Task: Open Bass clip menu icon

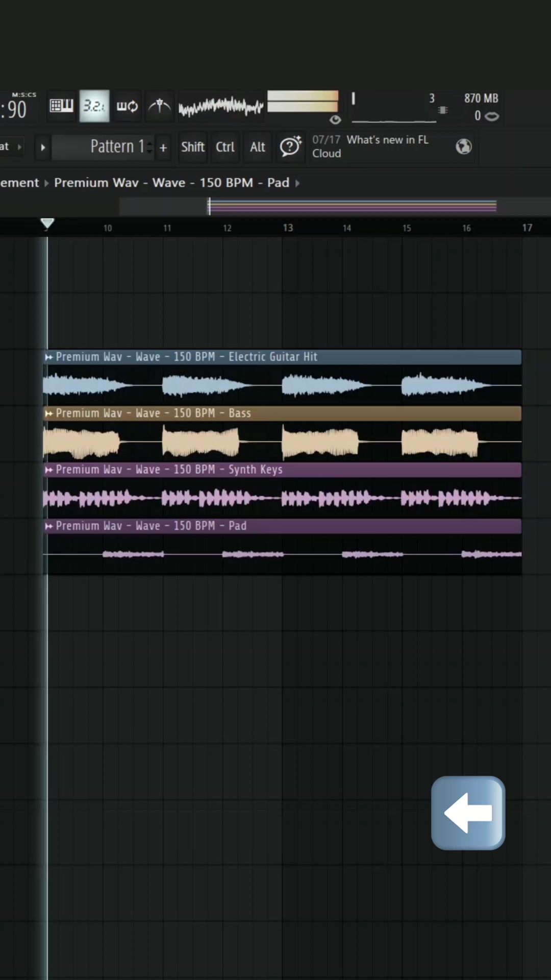Action: click(49, 413)
